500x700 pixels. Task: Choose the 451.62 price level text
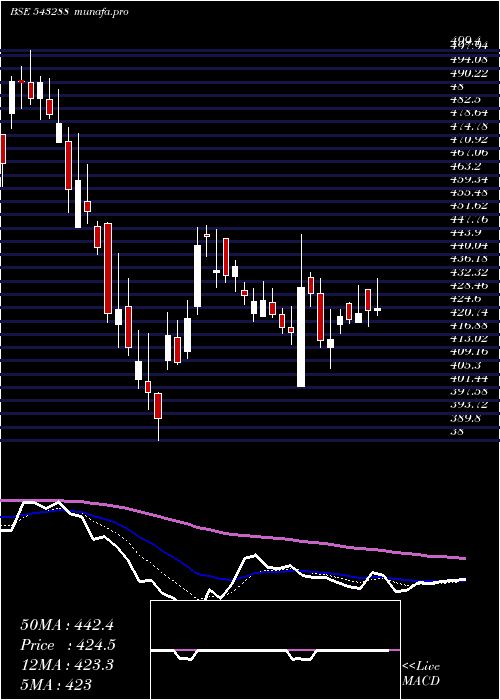coord(469,206)
